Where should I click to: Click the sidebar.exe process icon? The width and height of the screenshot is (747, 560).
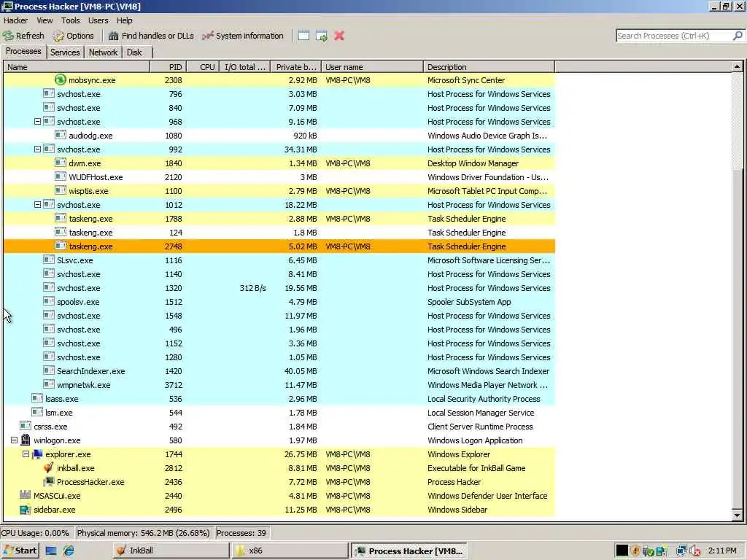[26, 509]
